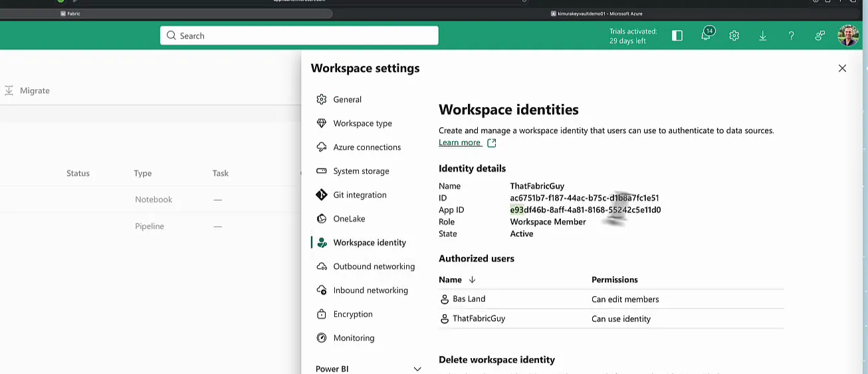Viewport: 868px width, 374px height.
Task: Click the System storage drive icon
Action: 322,171
